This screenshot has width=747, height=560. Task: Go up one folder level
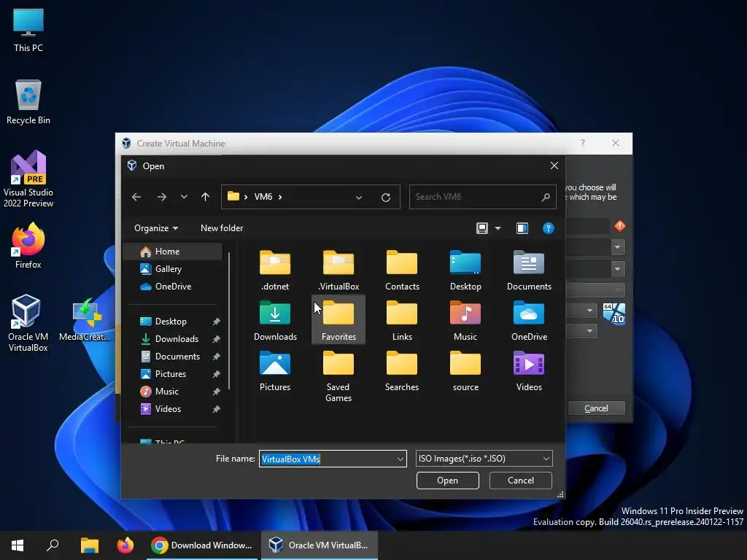coord(205,197)
